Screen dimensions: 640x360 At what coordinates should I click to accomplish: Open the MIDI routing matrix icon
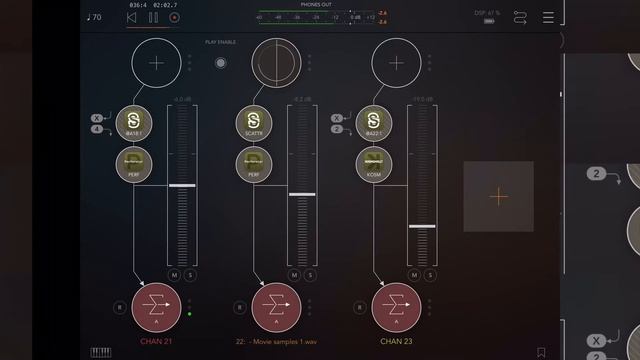pos(520,18)
